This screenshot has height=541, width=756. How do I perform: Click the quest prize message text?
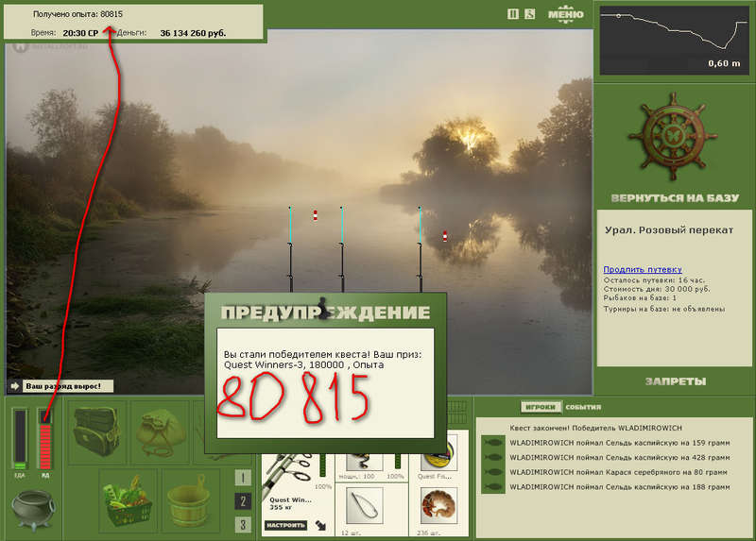point(322,360)
